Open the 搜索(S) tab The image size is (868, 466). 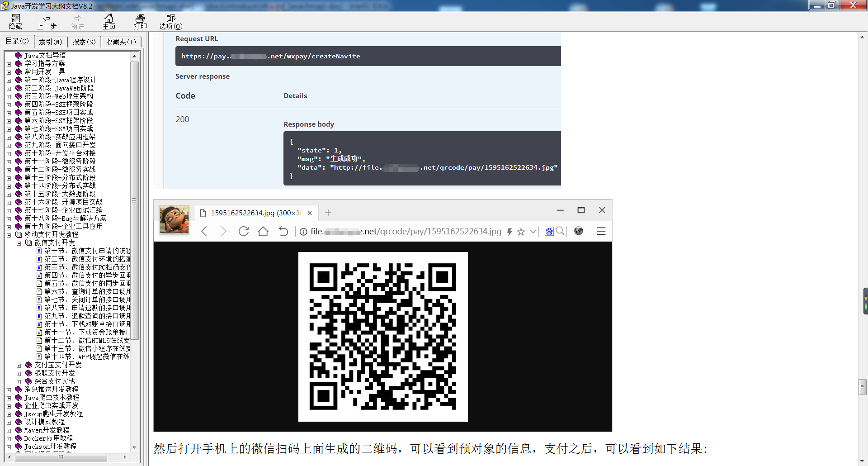click(x=84, y=42)
